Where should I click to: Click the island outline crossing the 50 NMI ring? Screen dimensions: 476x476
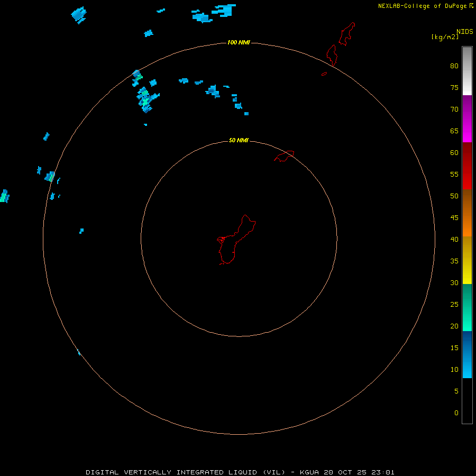[x=284, y=156]
